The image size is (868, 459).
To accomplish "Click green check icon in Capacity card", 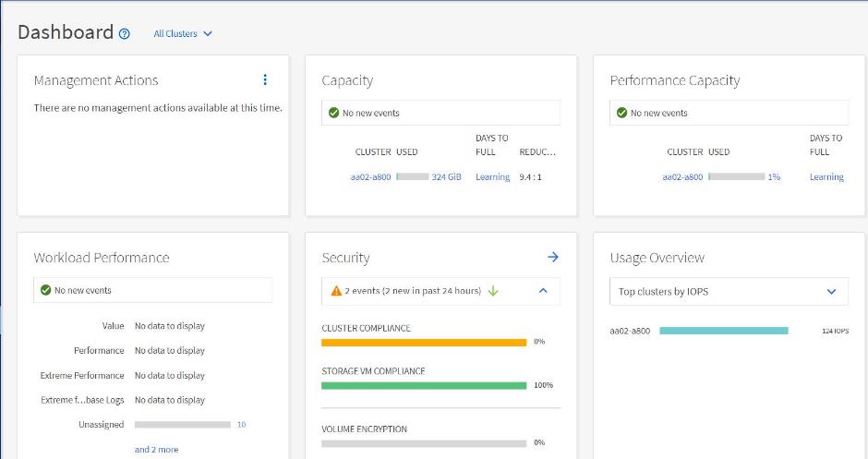I will click(x=333, y=113).
